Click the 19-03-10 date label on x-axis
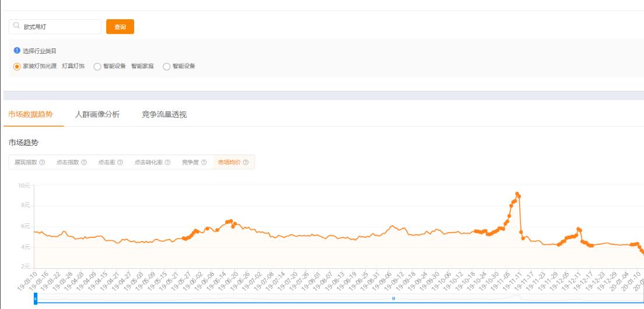Viewport: 644px width, 309px height. click(x=28, y=280)
